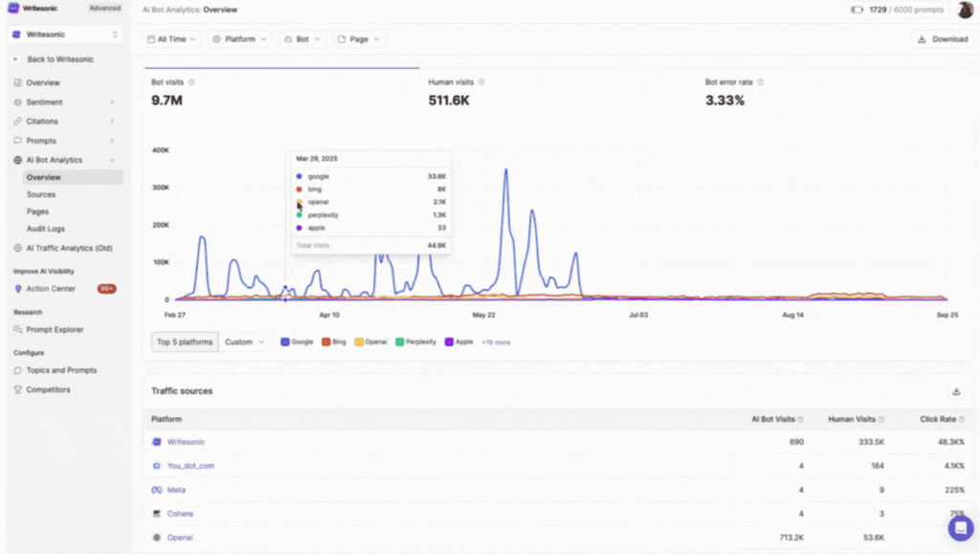
Task: Click the +19 more platforms link
Action: [496, 343]
